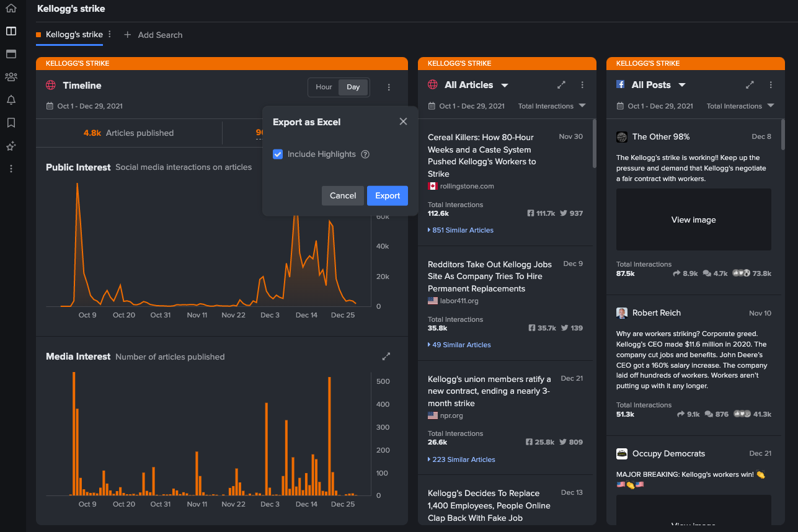The image size is (798, 532).
Task: Select the Day view toggle
Action: (x=353, y=87)
